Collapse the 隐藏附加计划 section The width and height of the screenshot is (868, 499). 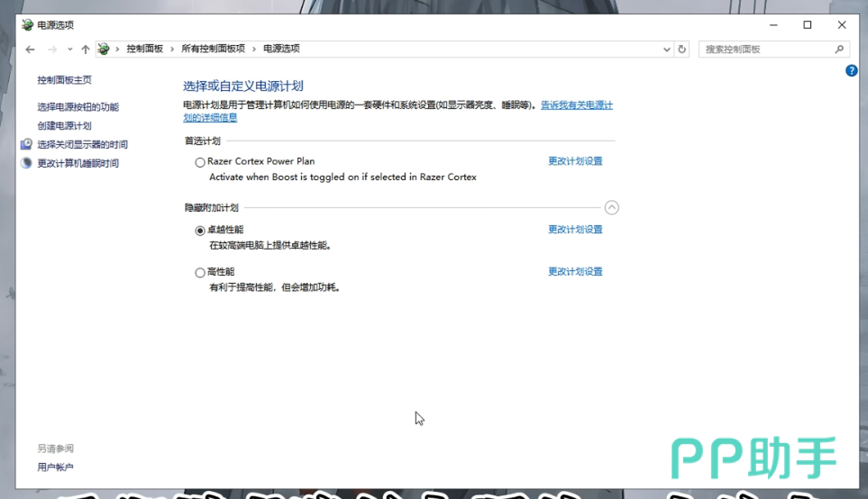[x=612, y=208]
